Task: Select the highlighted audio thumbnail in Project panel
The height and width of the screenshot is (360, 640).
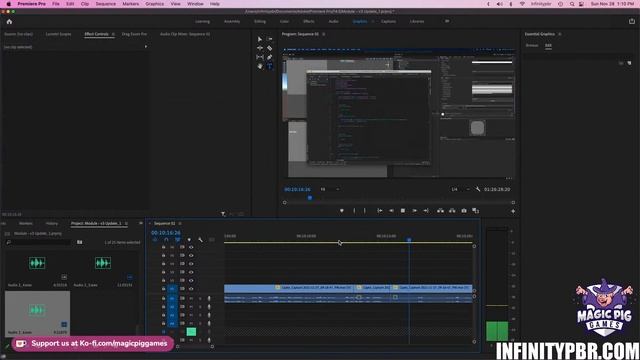Action: [37, 310]
